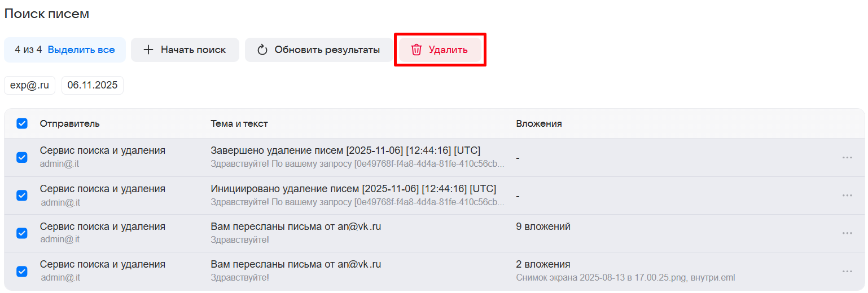Toggle the header select-all checkbox
Screen dimensions: 868x293
22,123
